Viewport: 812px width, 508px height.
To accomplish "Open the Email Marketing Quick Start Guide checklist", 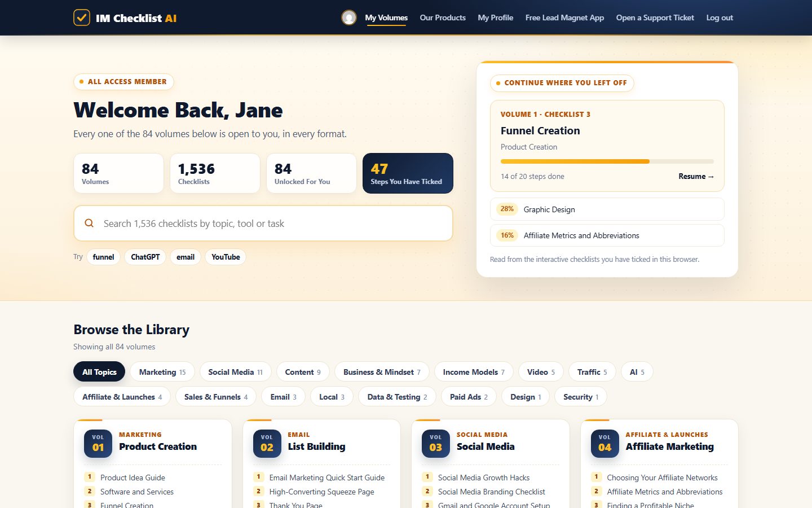I will click(x=327, y=478).
